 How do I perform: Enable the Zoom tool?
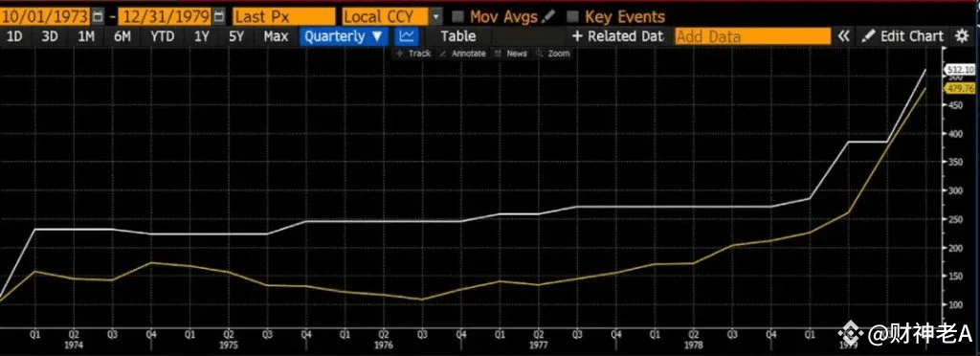pyautogui.click(x=554, y=54)
